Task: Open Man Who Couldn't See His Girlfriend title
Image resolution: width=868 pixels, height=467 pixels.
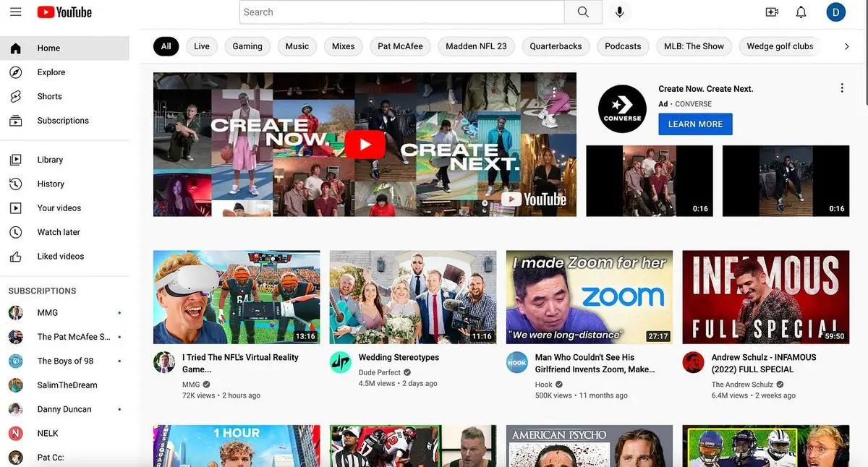Action: (595, 364)
